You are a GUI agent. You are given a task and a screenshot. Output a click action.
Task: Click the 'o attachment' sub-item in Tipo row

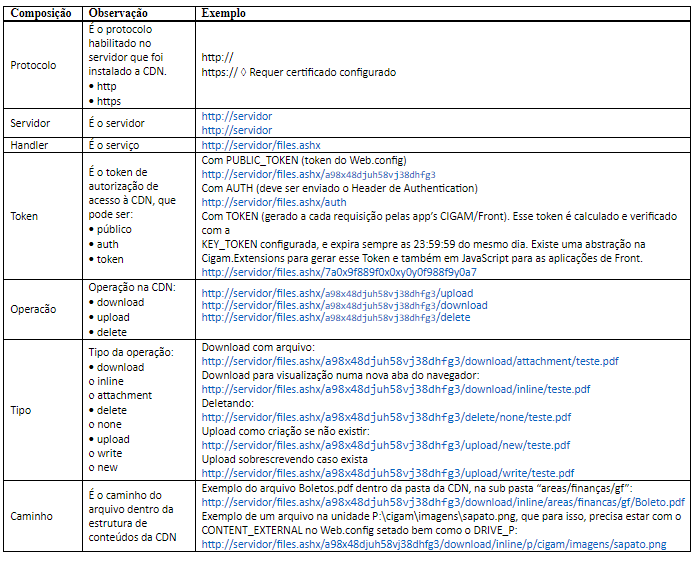pyautogui.click(x=120, y=395)
